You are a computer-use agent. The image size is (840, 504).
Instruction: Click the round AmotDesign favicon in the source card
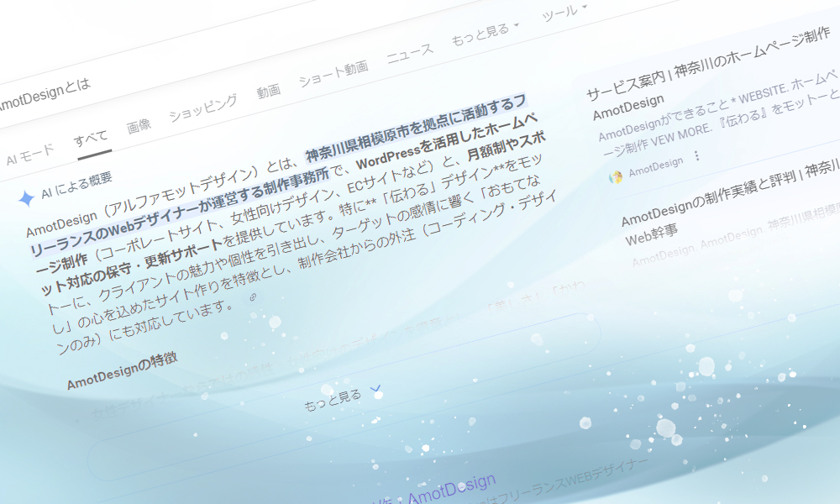click(616, 176)
